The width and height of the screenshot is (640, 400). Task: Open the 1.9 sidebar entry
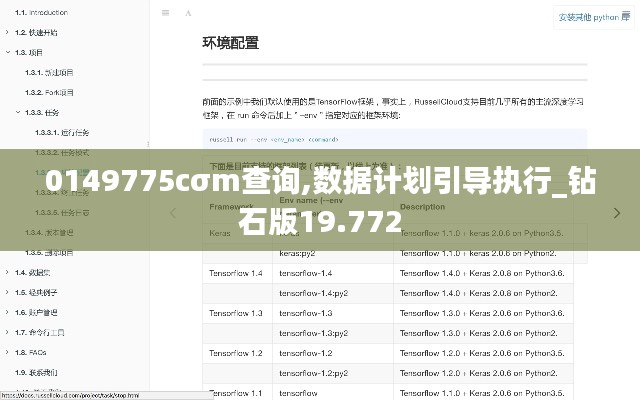pyautogui.click(x=36, y=373)
